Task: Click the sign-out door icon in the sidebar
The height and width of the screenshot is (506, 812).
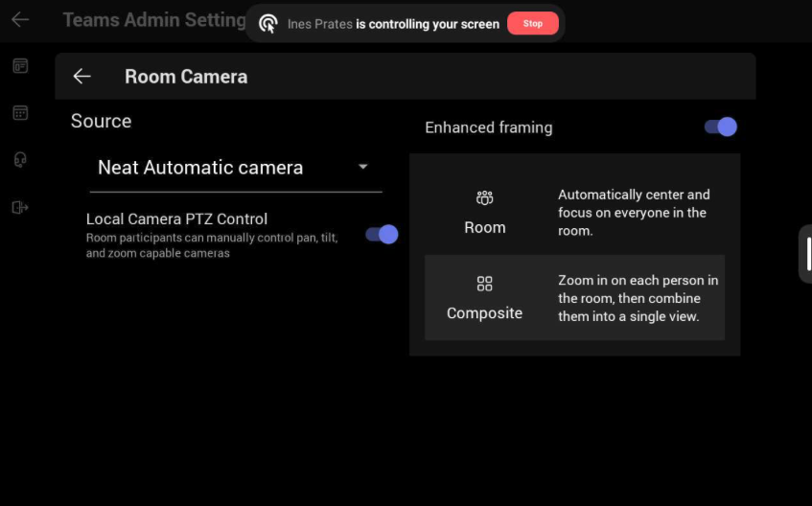Action: coord(20,207)
